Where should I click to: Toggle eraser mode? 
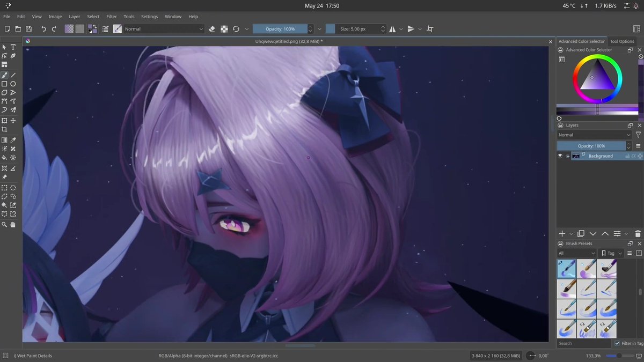(x=212, y=29)
